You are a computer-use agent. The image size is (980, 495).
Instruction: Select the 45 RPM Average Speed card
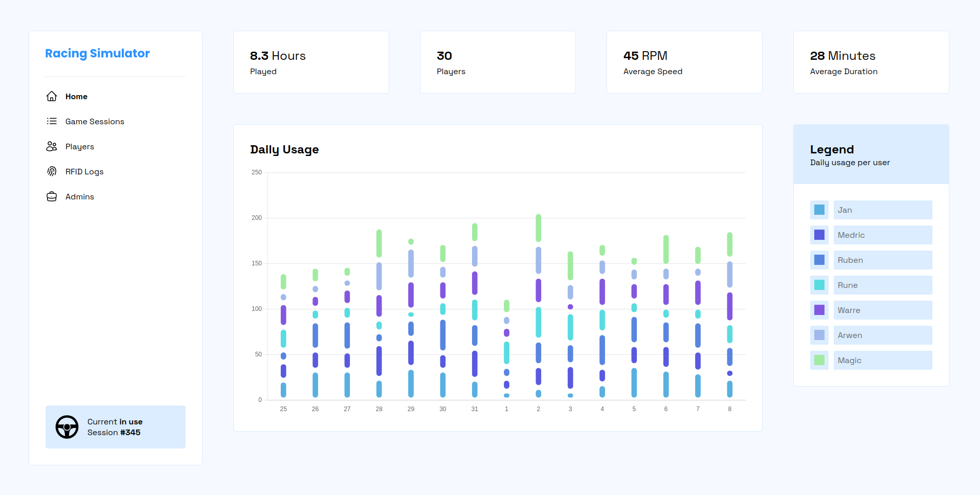pyautogui.click(x=684, y=62)
